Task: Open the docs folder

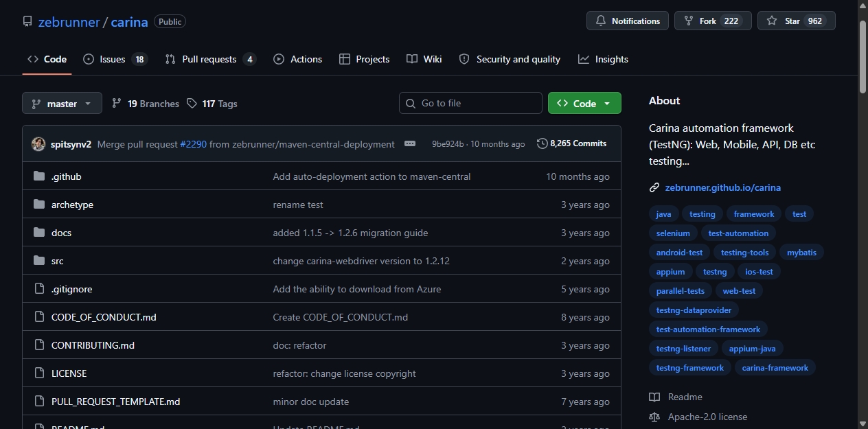Action: [61, 233]
